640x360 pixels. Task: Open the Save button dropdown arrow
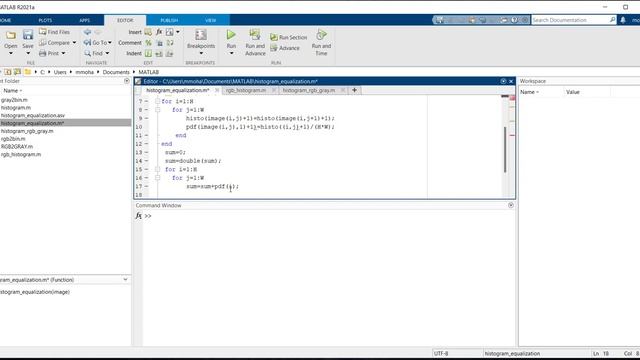(28, 53)
